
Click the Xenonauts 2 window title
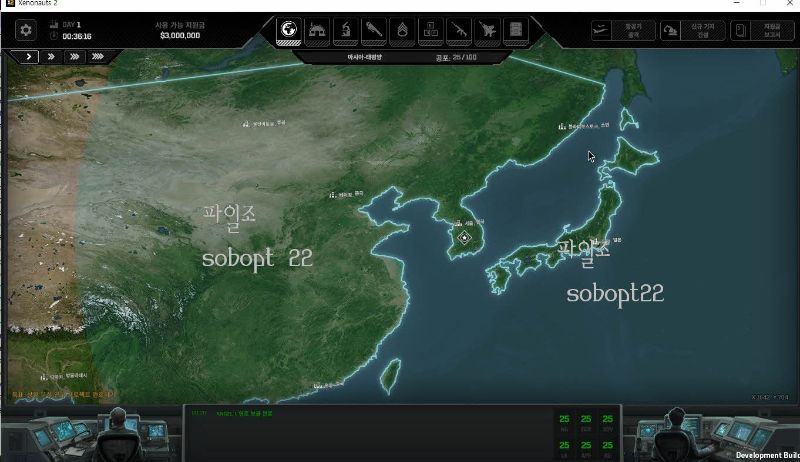coord(38,3)
